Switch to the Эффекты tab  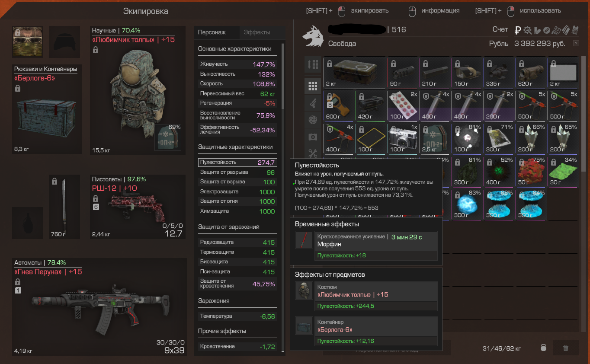257,32
